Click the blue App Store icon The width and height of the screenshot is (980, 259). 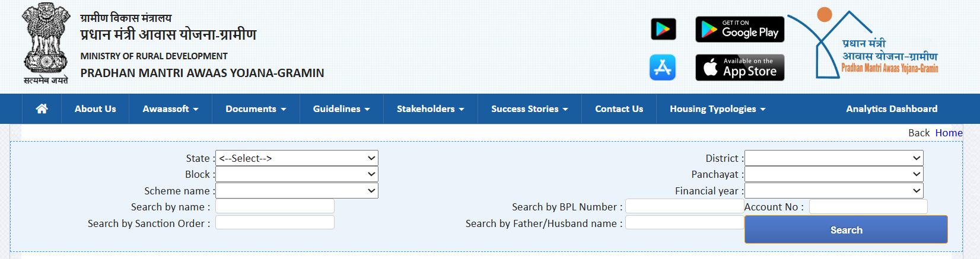click(663, 67)
